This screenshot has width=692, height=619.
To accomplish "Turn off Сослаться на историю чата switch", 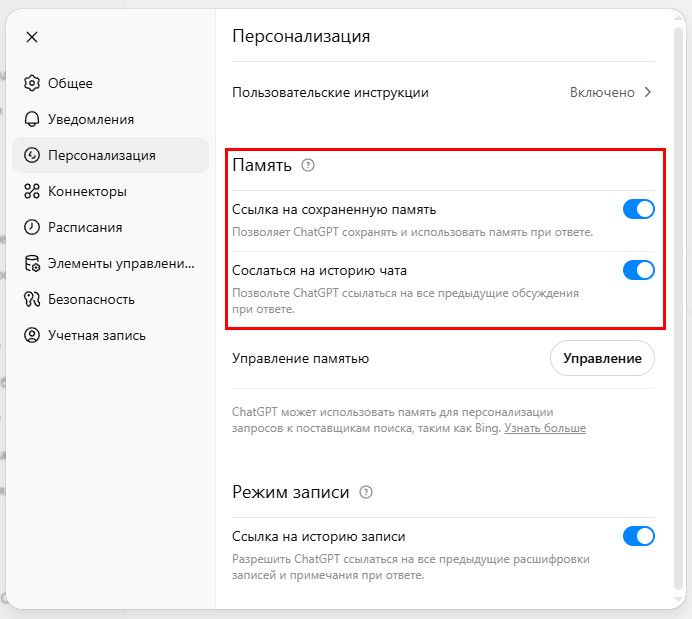I will point(638,270).
